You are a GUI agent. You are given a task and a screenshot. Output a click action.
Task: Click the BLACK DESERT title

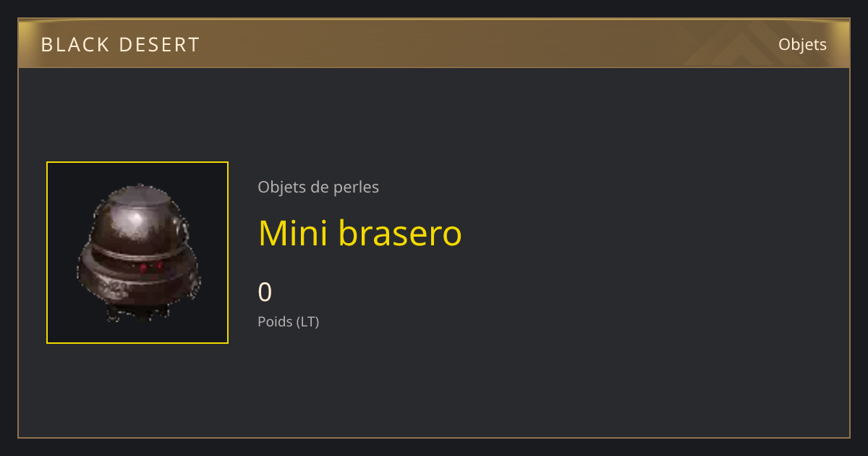click(120, 45)
